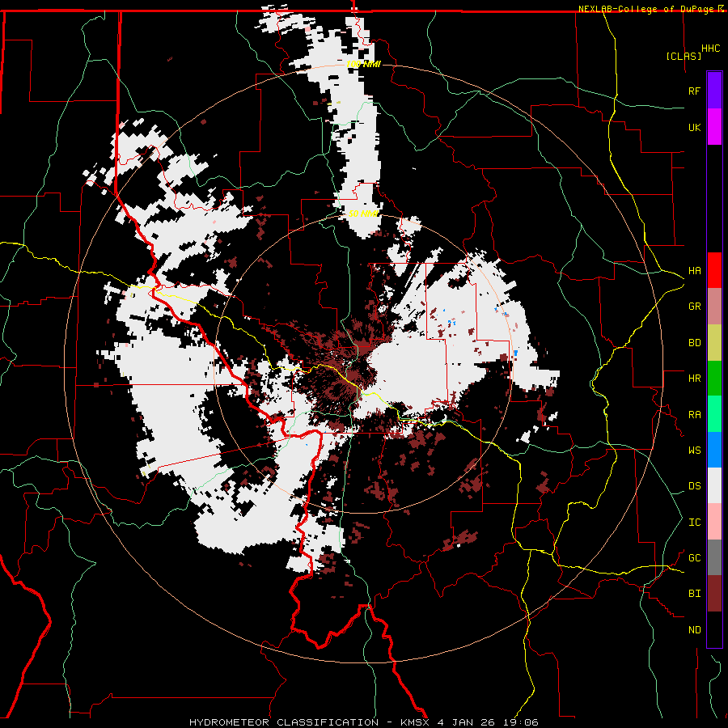Click the 'IC' legend label
Viewport: 728px width, 728px height.
[x=694, y=523]
